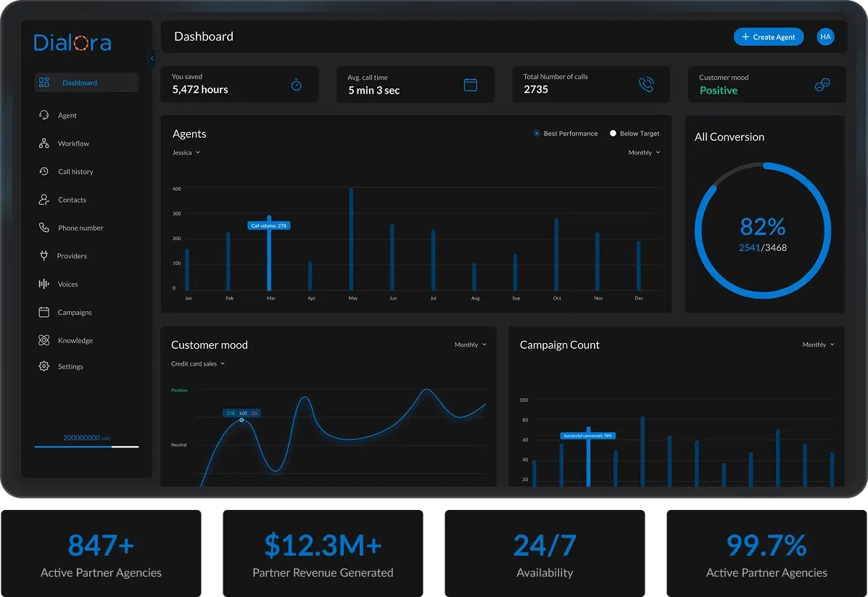
Task: Click the timer icon on You saved card
Action: click(296, 84)
